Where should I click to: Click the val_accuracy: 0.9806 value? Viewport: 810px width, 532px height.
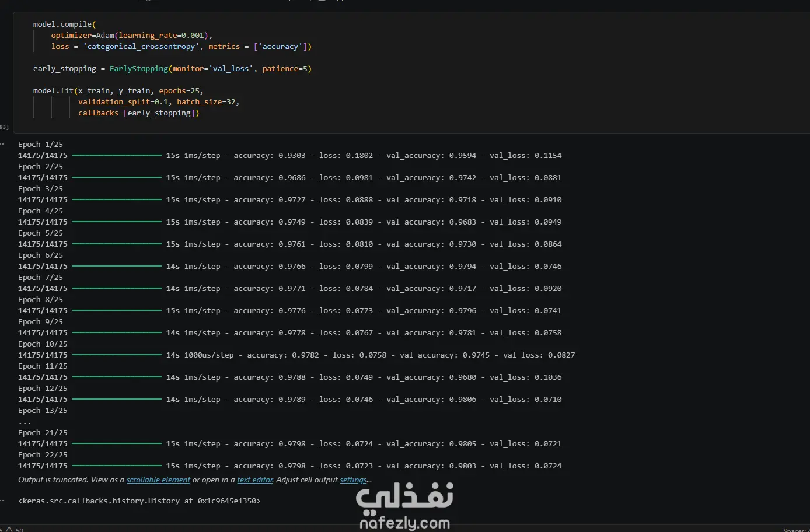431,399
